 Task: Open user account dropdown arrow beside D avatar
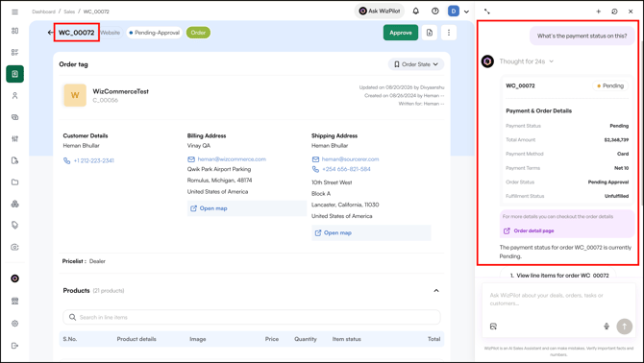[x=466, y=12]
